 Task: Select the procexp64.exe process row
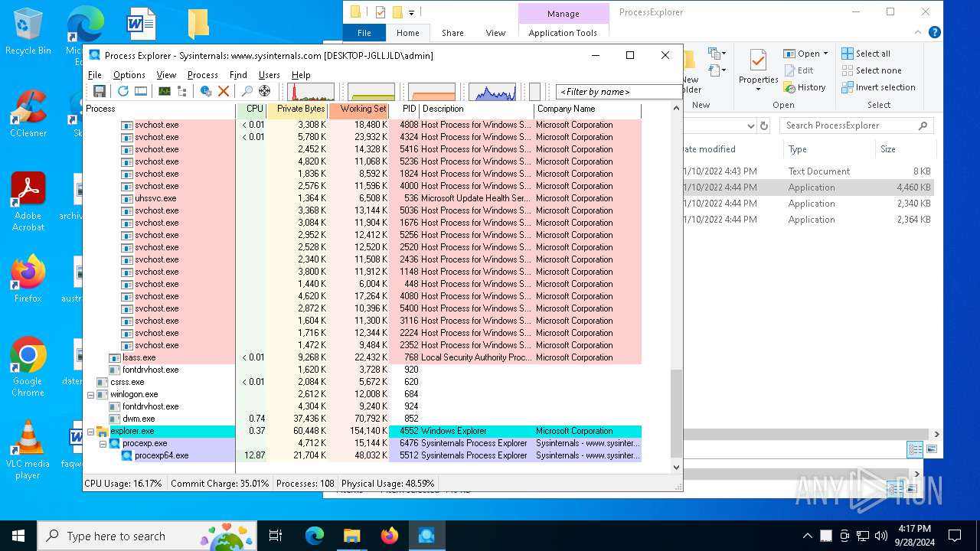tap(362, 455)
